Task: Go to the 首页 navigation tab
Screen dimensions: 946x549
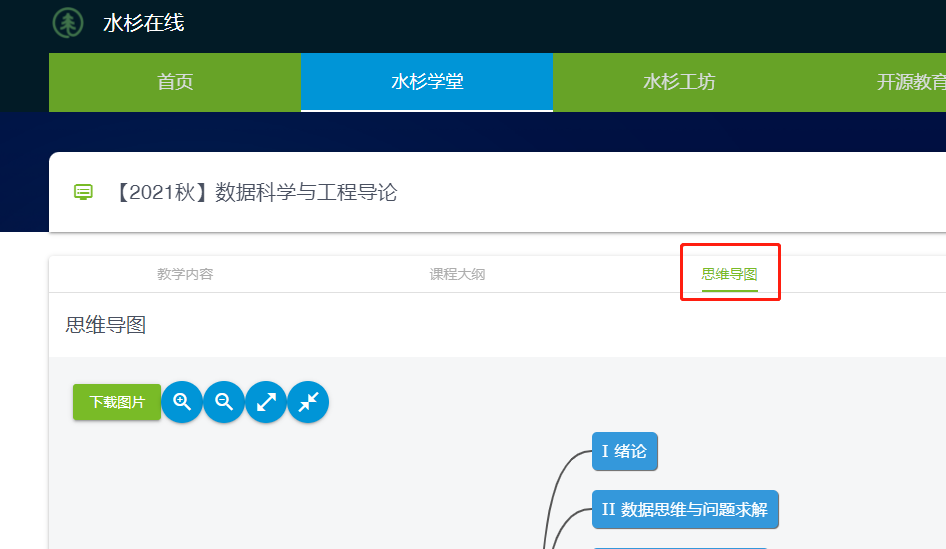Action: coord(175,82)
